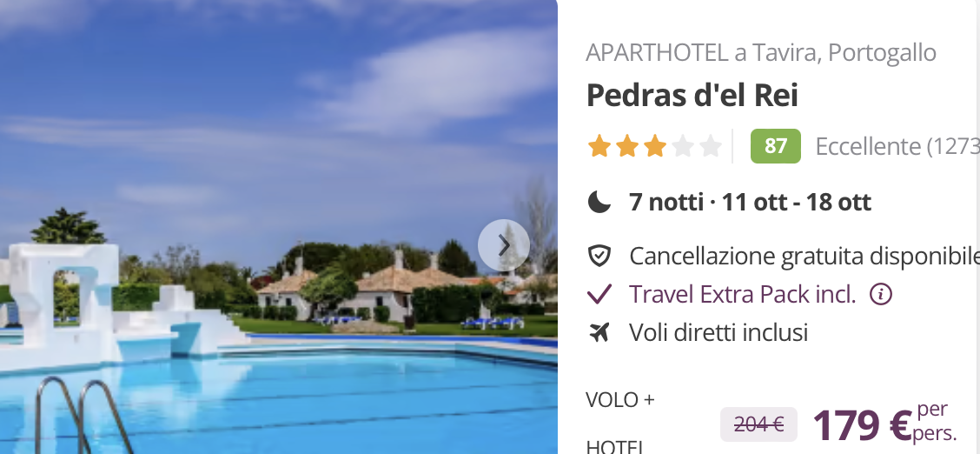
Task: Click the per pers. price label
Action: click(x=935, y=422)
